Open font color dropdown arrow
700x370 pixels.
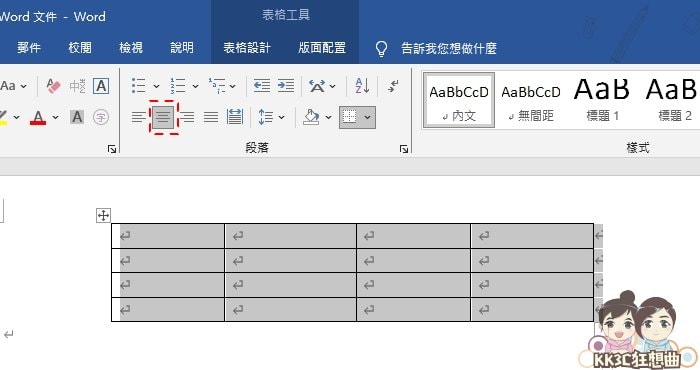[55, 117]
